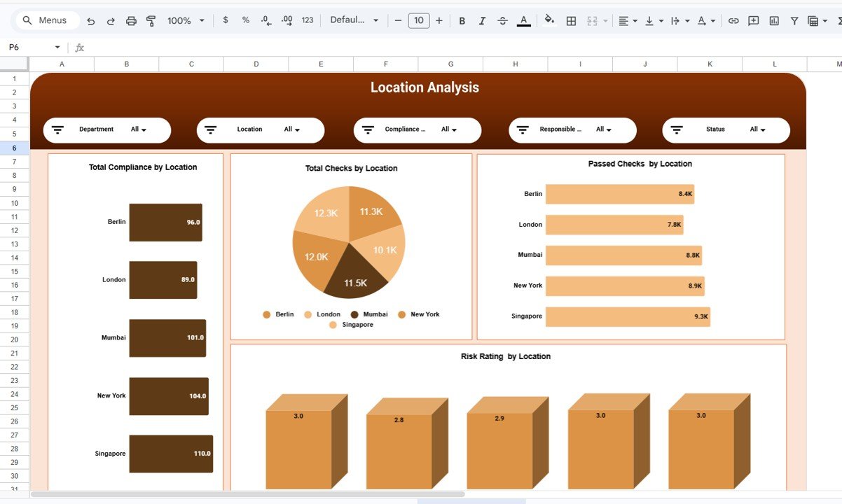Apply strikethrough formatting to the selection
Image resolution: width=842 pixels, height=504 pixels.
point(502,20)
